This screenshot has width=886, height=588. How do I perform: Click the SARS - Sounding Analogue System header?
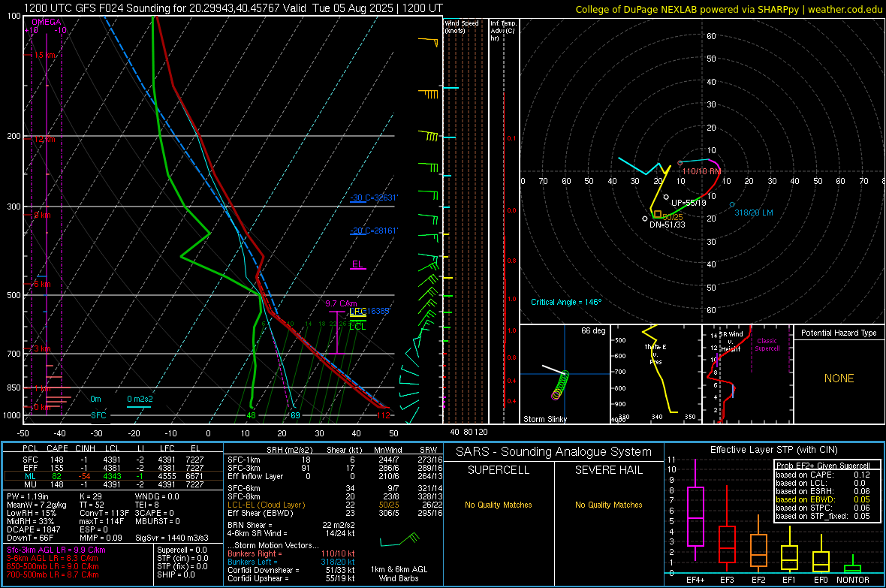point(554,452)
